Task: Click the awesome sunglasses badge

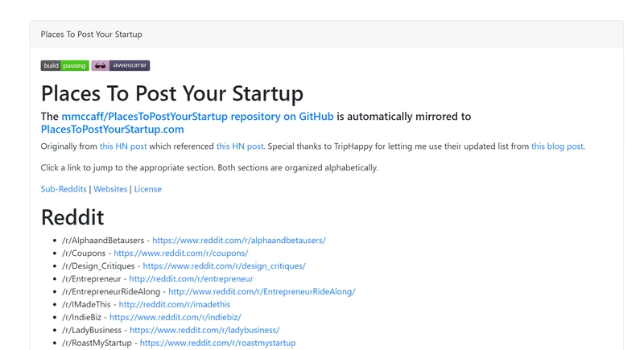Action: click(x=121, y=66)
